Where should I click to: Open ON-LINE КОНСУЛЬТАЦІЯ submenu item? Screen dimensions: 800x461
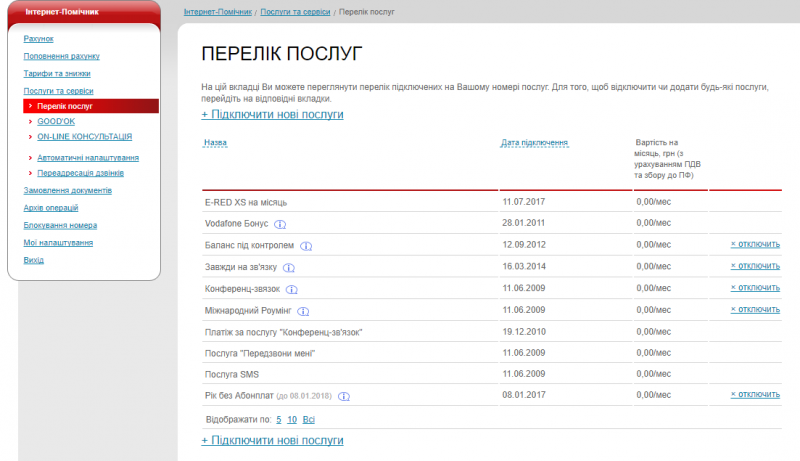84,136
